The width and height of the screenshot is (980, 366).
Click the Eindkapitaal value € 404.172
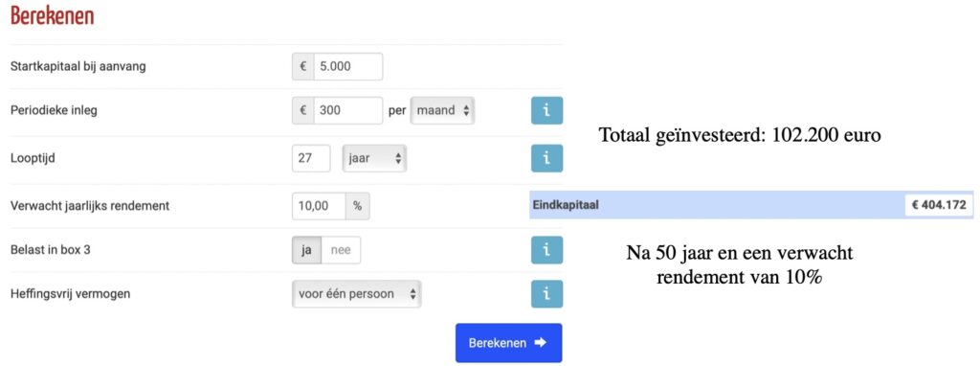point(939,205)
